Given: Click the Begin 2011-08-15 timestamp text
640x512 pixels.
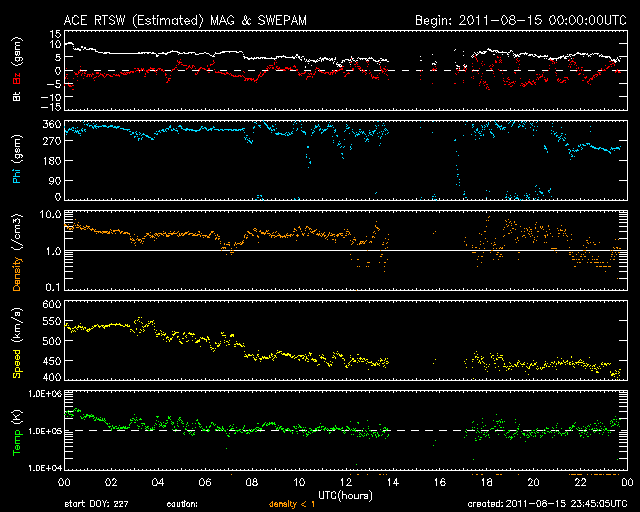Looking at the screenshot, I should tap(520, 20).
